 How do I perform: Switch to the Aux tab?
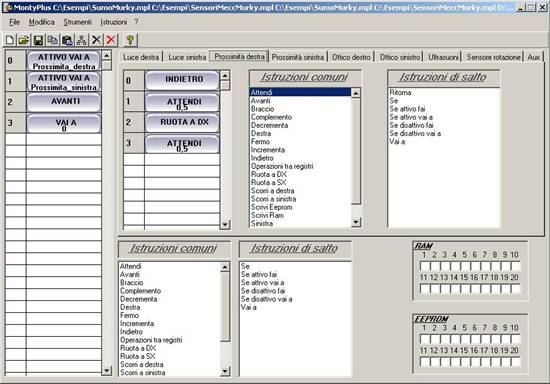pos(534,57)
